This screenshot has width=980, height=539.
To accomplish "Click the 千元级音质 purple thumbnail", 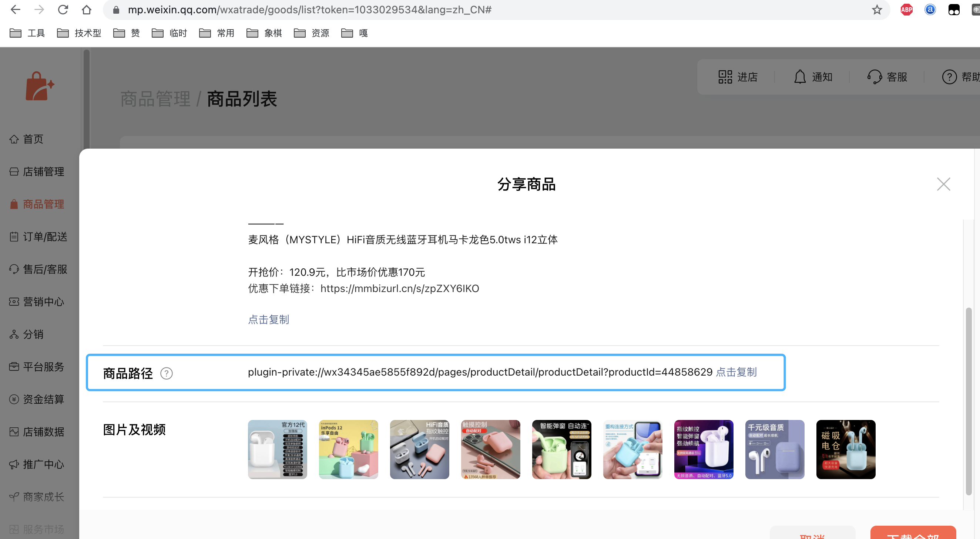I will (x=775, y=449).
